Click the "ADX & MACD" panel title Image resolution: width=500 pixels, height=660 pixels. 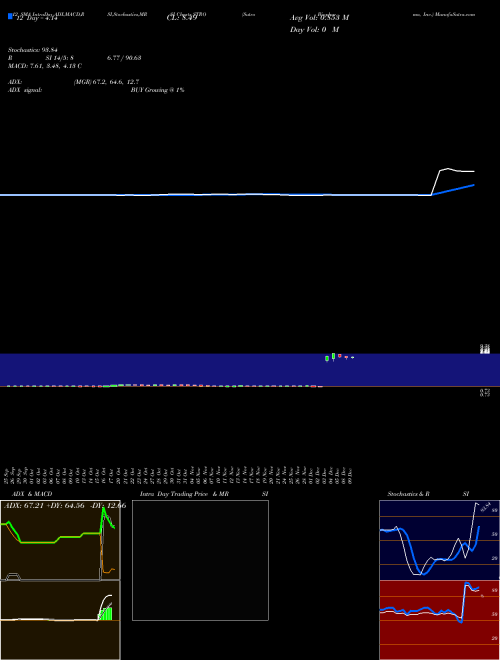[32, 494]
